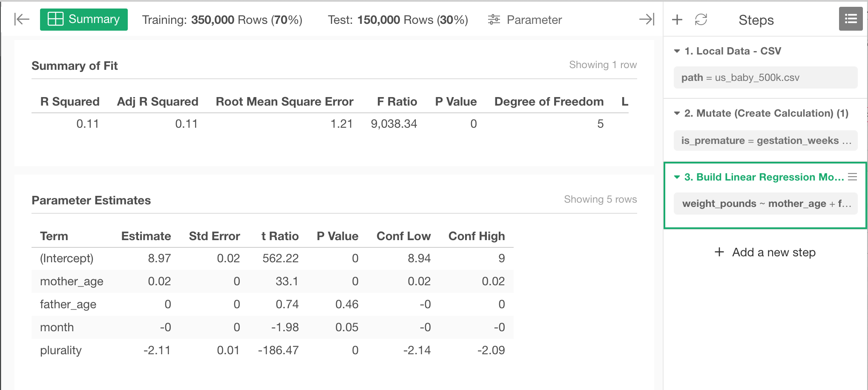This screenshot has height=390, width=868.
Task: Select the weight_pounds model formula
Action: coord(765,204)
